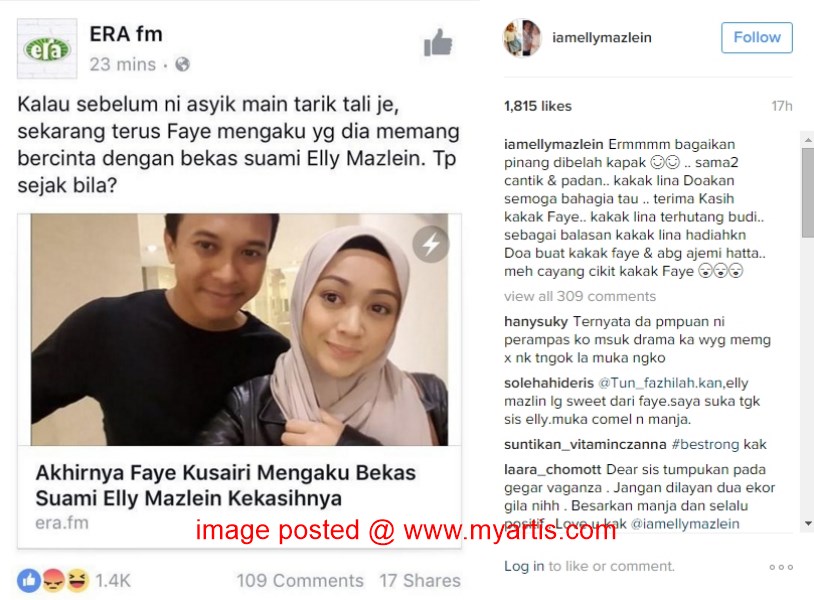Open the Akhirnya Faye Kusairi article headline
Viewport: 814px width, 600px height.
click(x=226, y=485)
